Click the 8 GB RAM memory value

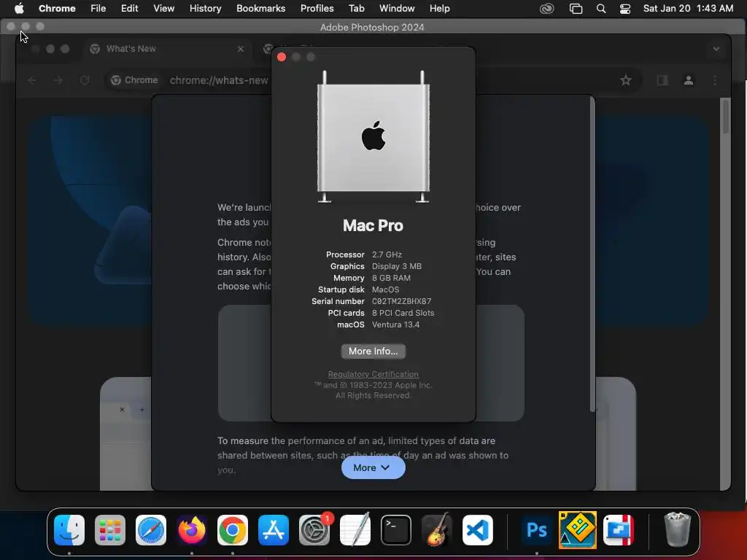(x=391, y=278)
